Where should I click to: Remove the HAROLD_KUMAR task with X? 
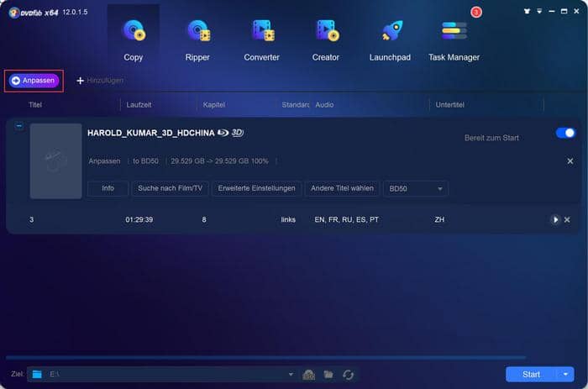coord(570,161)
